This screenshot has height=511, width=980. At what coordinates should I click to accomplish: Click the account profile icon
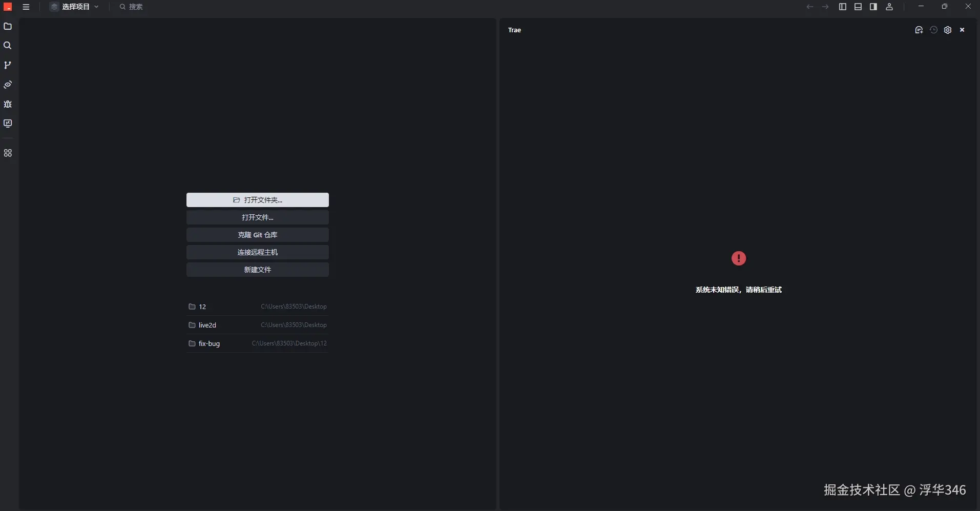click(889, 7)
